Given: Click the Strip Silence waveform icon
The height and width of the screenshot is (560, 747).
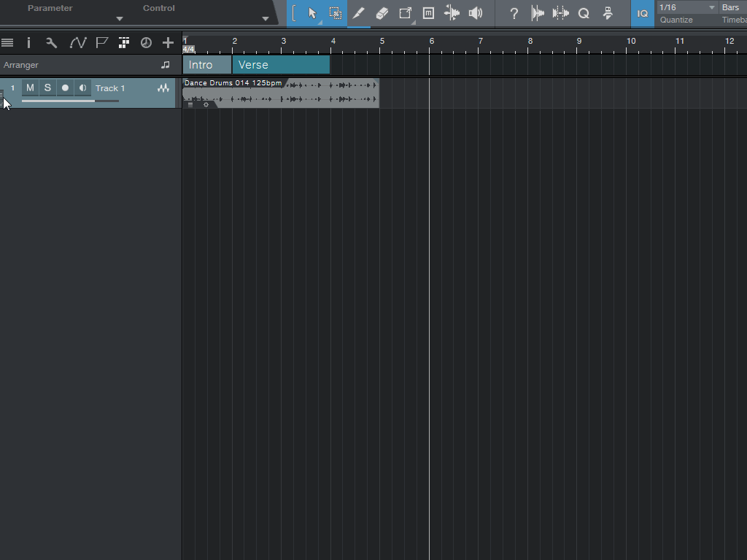Looking at the screenshot, I should [x=538, y=13].
